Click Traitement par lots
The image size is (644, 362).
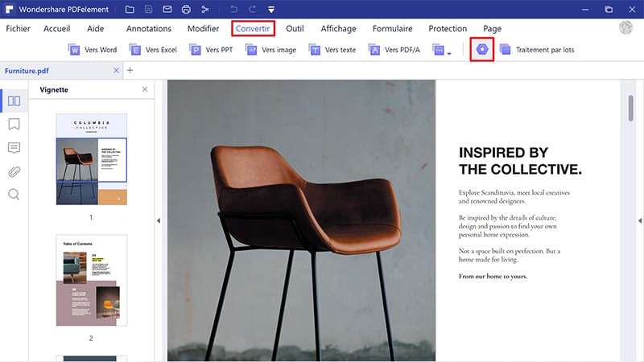[x=537, y=50]
